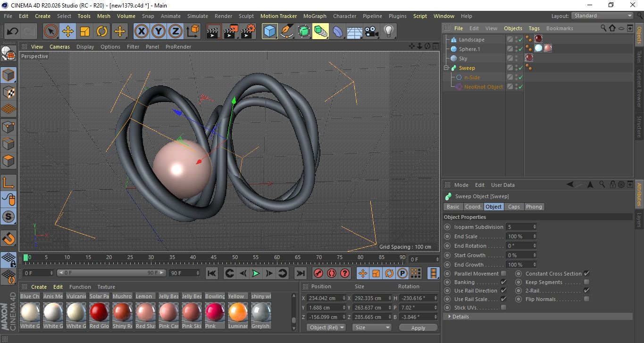Click the Sweep object's green icon
This screenshot has height=343, width=644.
[x=454, y=68]
